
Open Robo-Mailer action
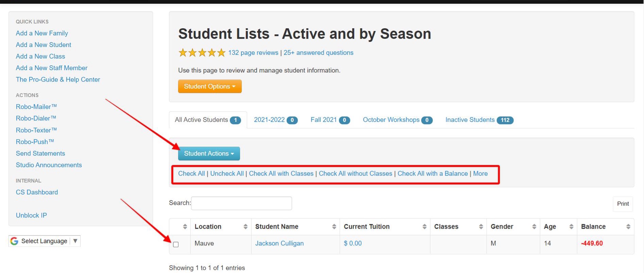click(36, 107)
